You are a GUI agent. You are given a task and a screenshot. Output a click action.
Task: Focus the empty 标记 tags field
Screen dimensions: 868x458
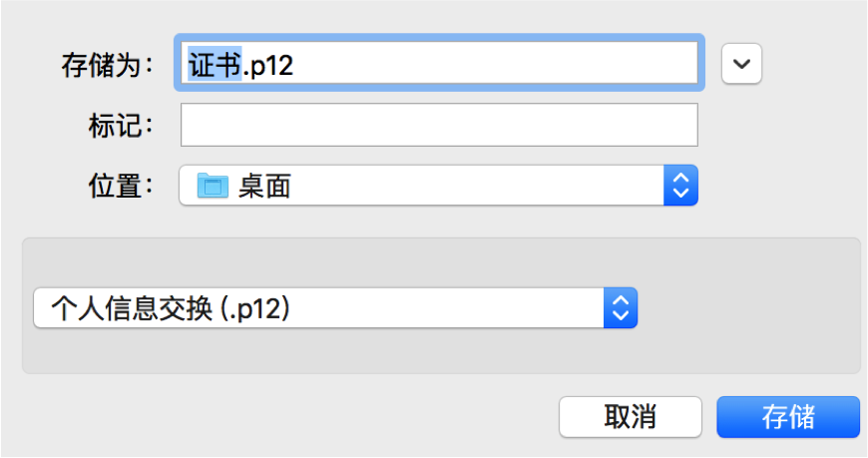click(x=438, y=126)
